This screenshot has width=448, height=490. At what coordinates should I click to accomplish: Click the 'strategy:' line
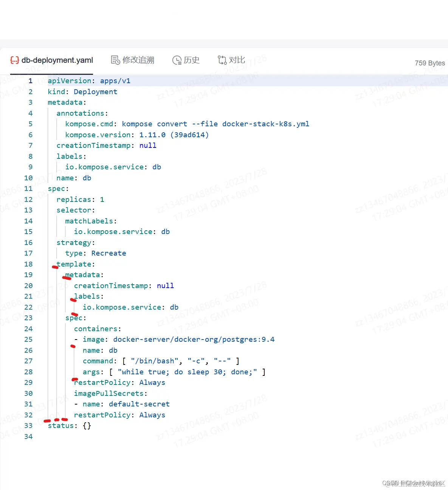coord(76,243)
